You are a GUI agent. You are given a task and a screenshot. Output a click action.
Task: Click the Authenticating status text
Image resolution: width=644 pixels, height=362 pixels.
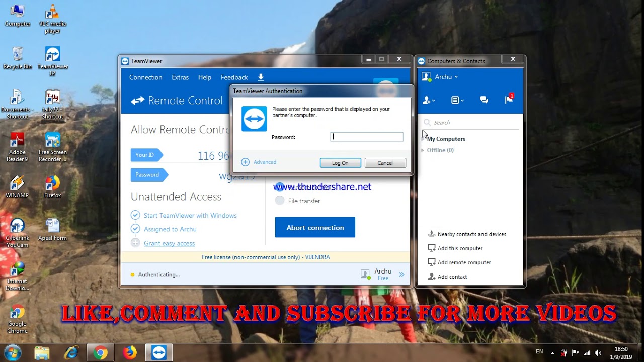pos(159,274)
